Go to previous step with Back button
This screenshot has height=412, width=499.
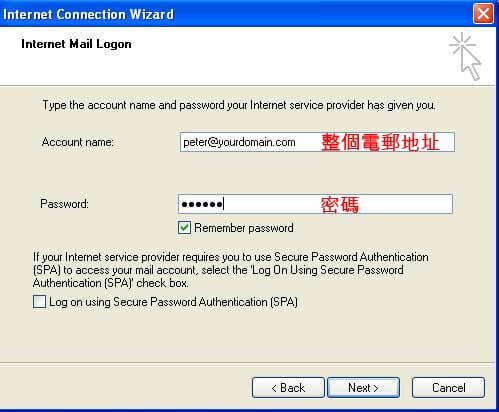288,388
